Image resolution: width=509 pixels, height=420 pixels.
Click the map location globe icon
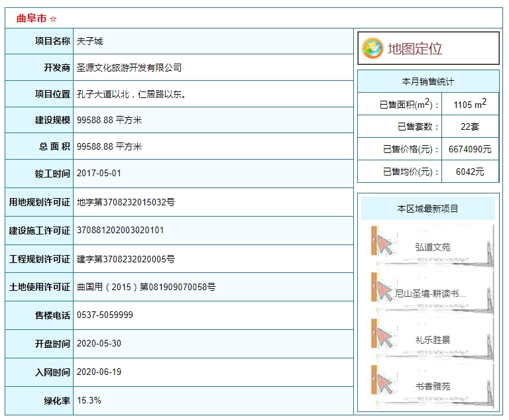click(x=372, y=48)
